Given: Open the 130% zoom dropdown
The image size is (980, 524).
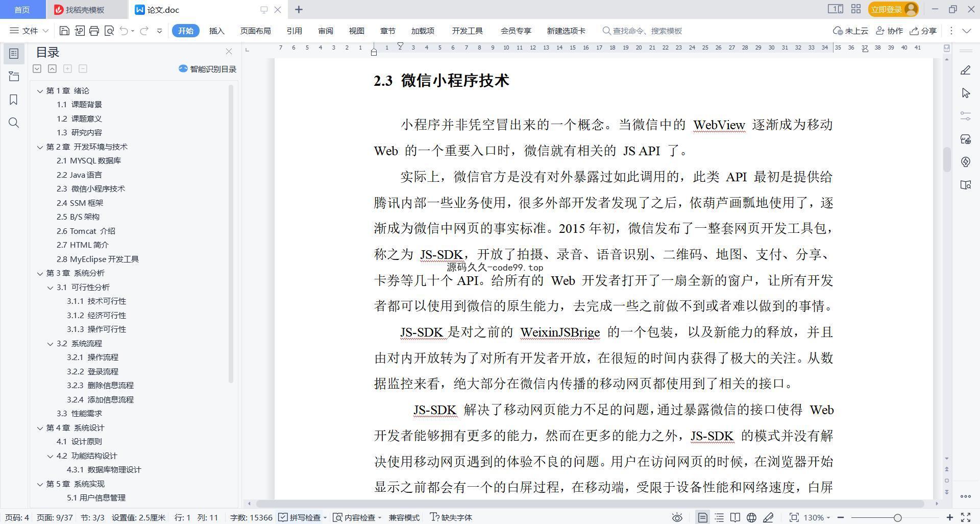Looking at the screenshot, I should click(x=817, y=517).
